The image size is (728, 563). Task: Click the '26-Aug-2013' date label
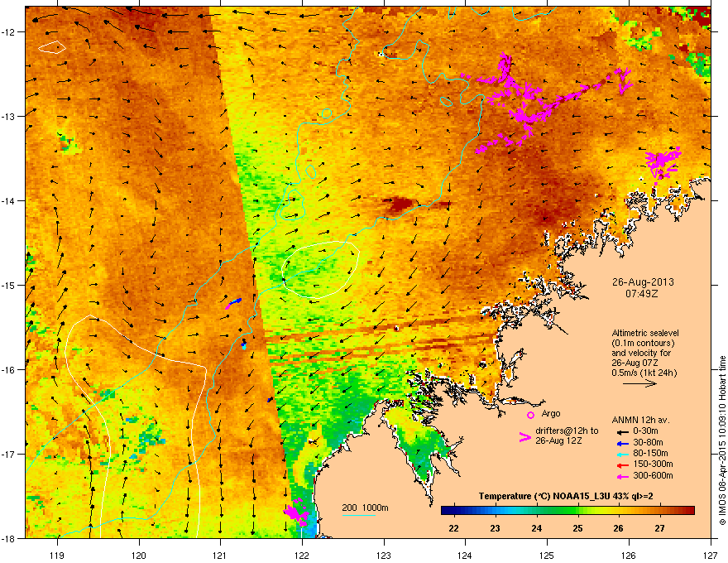[x=643, y=282]
